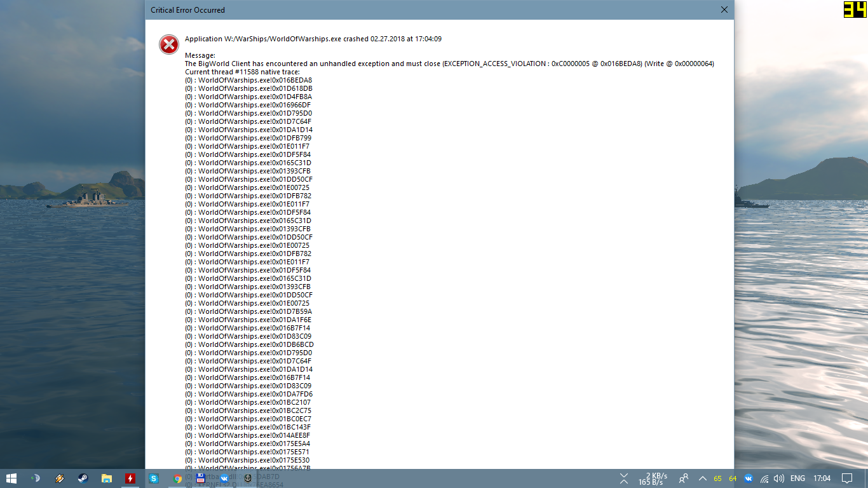
Task: Open the People tray button
Action: (684, 478)
